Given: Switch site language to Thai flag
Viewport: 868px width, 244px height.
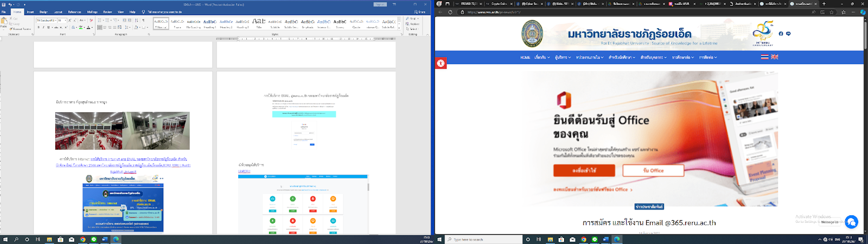Looking at the screenshot, I should coord(764,57).
